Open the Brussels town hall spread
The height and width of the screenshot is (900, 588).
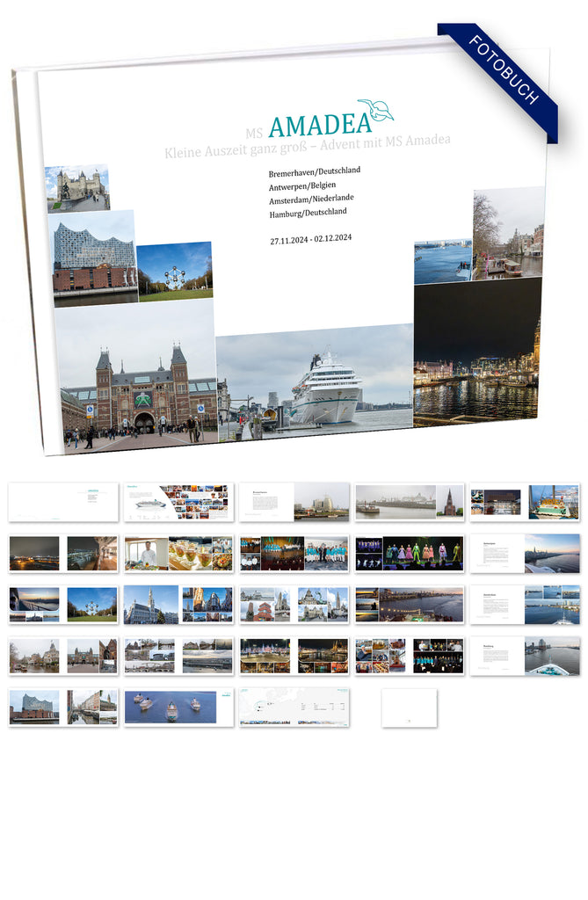point(178,605)
